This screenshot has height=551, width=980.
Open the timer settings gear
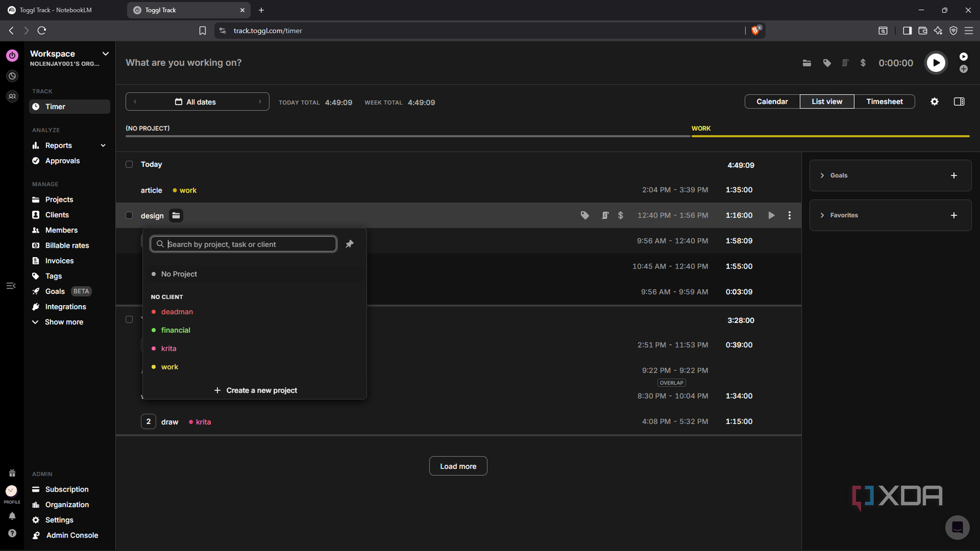pyautogui.click(x=934, y=102)
